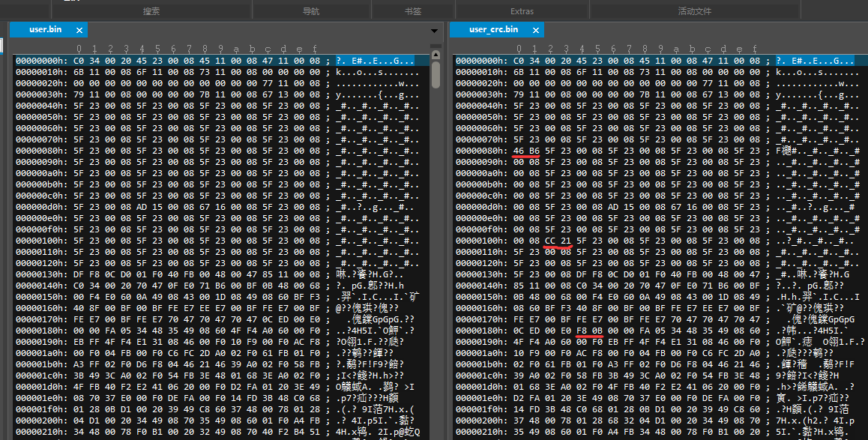
Task: Click ASCII text 'y.......{...g...' in user_crc.bin pane
Action: coord(818,94)
